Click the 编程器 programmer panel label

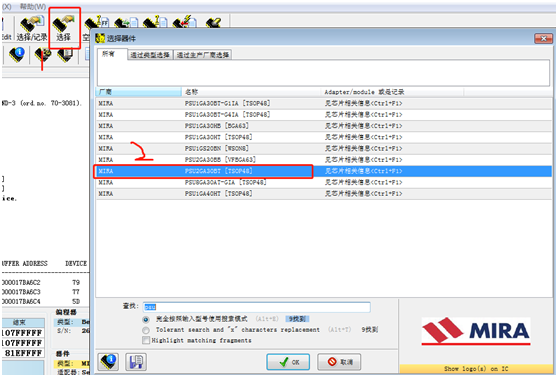click(x=66, y=312)
